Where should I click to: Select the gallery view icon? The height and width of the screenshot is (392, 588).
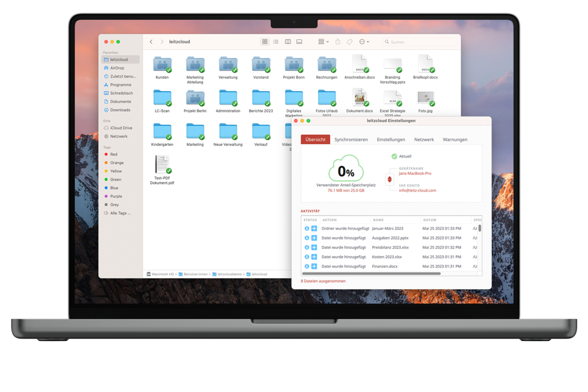(x=299, y=42)
